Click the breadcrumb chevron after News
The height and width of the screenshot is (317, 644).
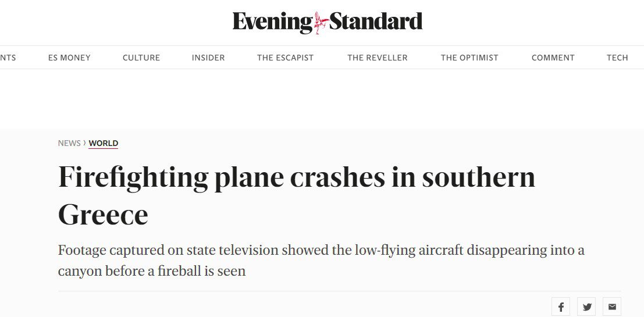[x=84, y=143]
